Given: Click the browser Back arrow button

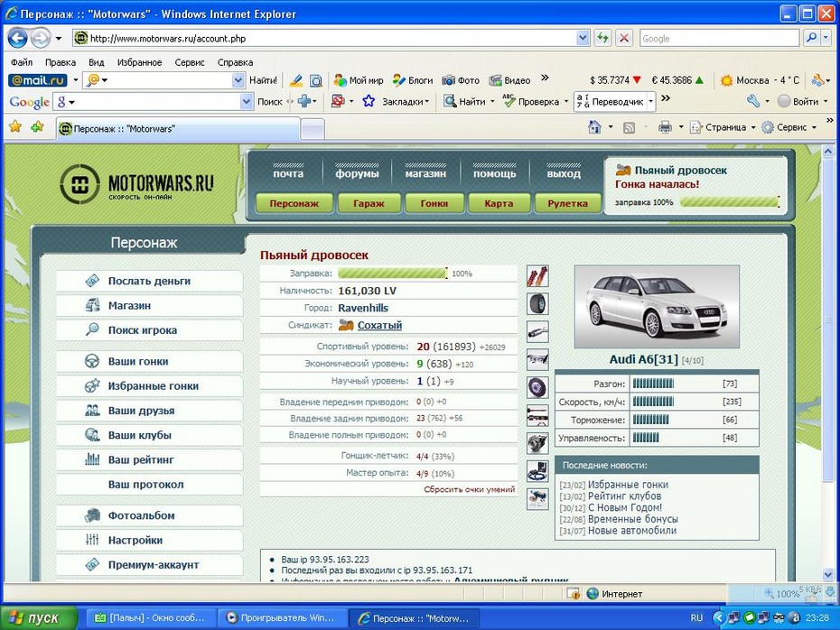Looking at the screenshot, I should point(18,38).
